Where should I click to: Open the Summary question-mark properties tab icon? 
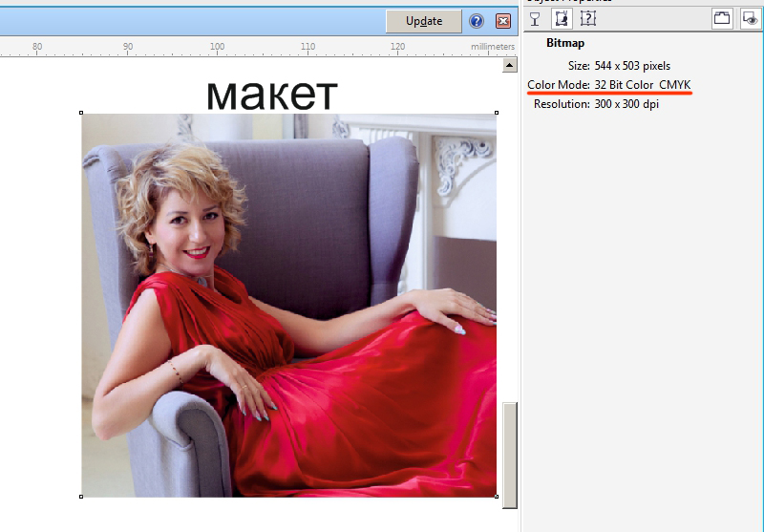(x=588, y=18)
